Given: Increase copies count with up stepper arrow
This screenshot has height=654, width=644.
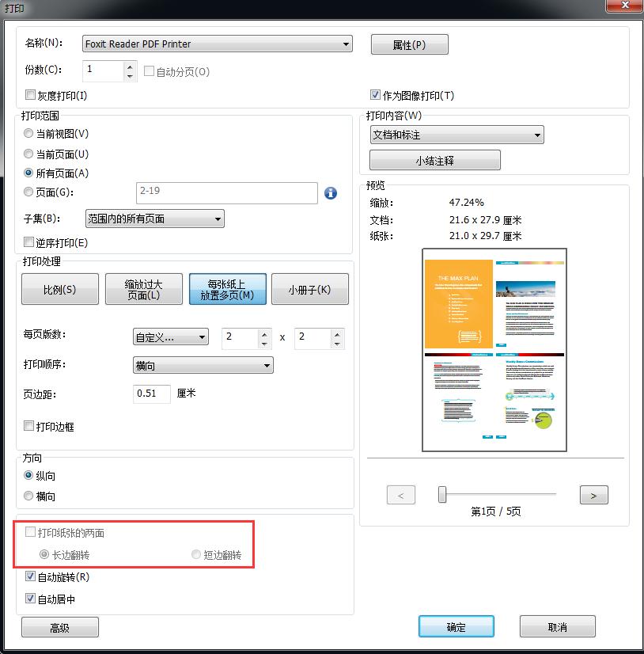Looking at the screenshot, I should coord(128,67).
